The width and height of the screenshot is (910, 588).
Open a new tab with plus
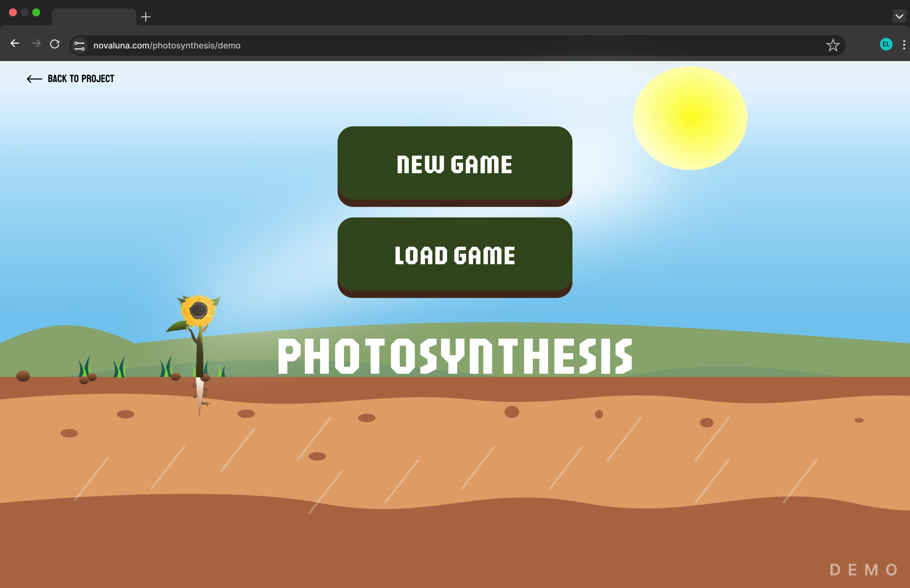146,17
